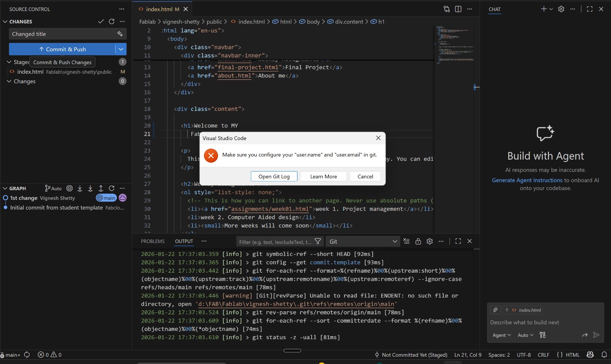Open additional panel views ellipsis beside OUTPUT

coord(204,241)
